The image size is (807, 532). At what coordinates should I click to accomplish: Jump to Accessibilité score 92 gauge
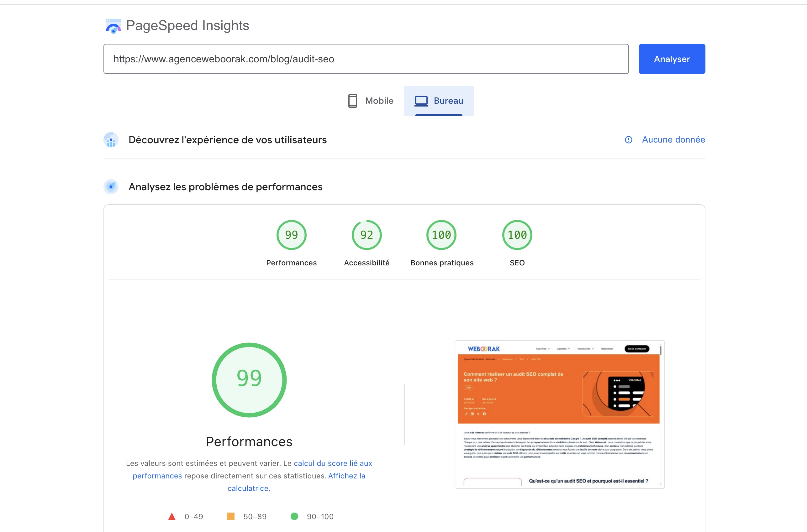[366, 235]
